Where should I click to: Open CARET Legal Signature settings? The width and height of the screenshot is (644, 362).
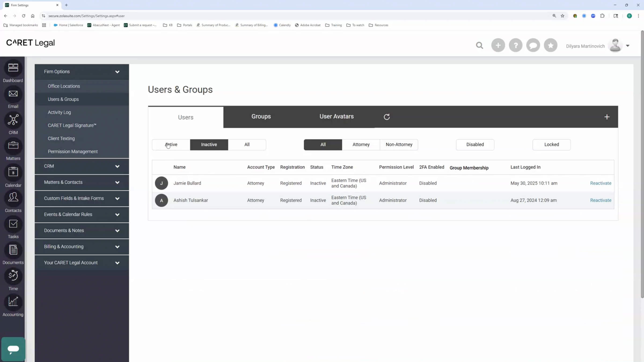click(82, 125)
